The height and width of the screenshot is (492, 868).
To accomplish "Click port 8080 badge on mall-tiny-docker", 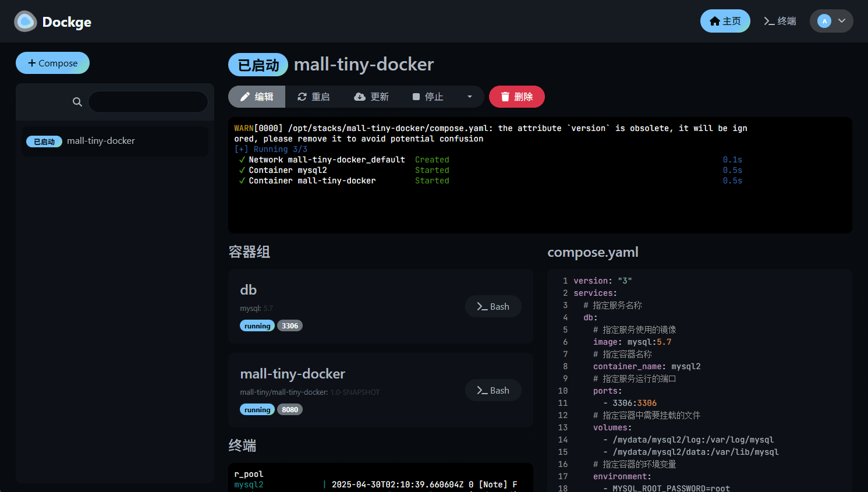I will pyautogui.click(x=289, y=410).
